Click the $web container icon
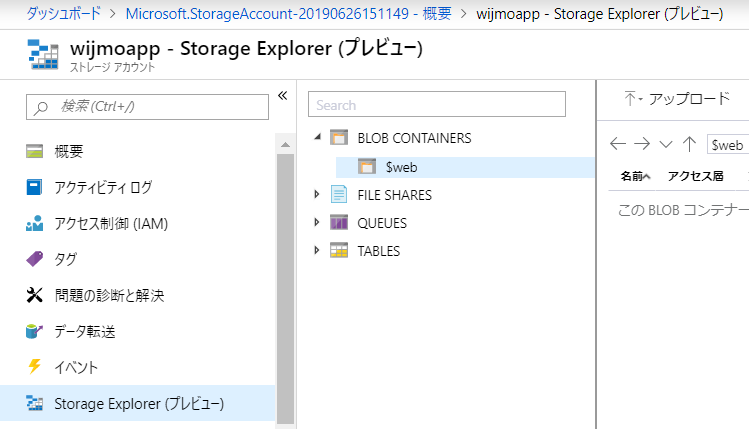Image resolution: width=749 pixels, height=429 pixels. pyautogui.click(x=367, y=167)
